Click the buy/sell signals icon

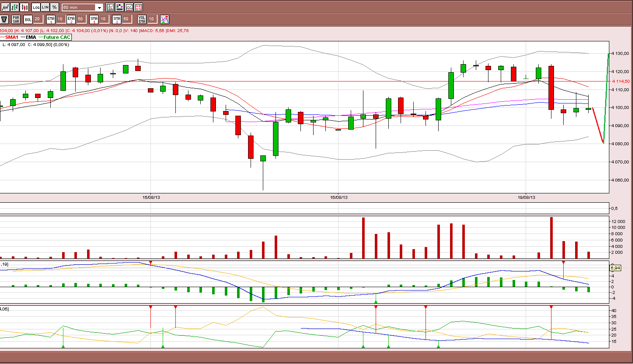(x=165, y=19)
